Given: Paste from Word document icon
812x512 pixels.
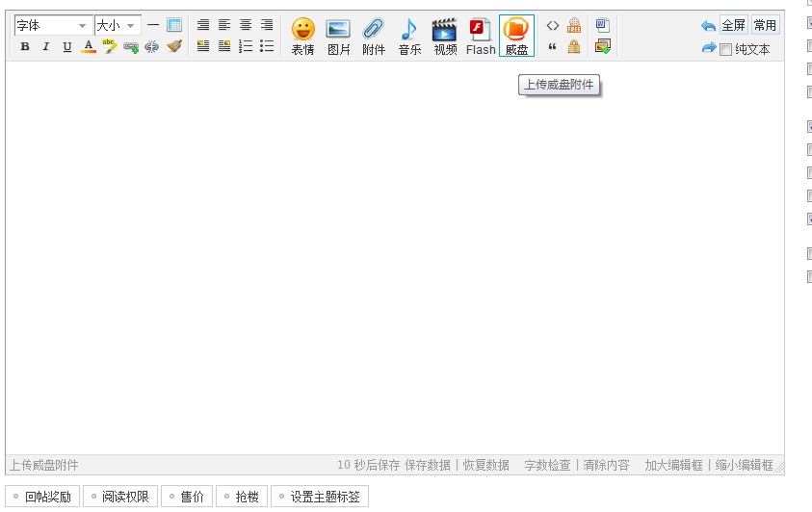Looking at the screenshot, I should tap(602, 25).
